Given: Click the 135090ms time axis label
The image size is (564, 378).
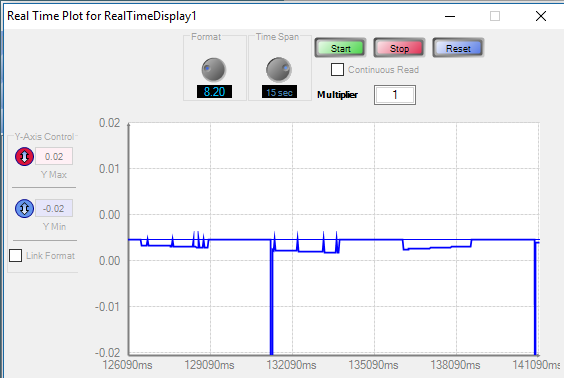Looking at the screenshot, I should 373,365.
